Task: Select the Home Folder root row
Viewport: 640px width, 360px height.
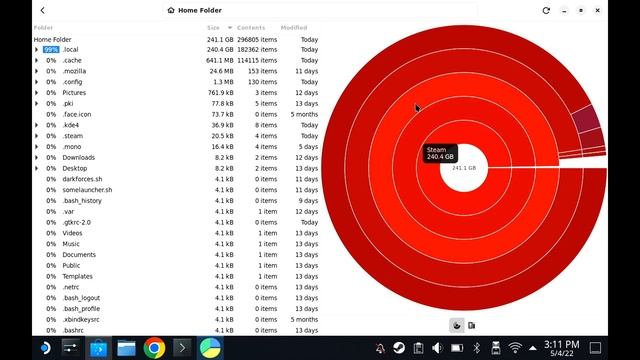Action: pyautogui.click(x=176, y=40)
